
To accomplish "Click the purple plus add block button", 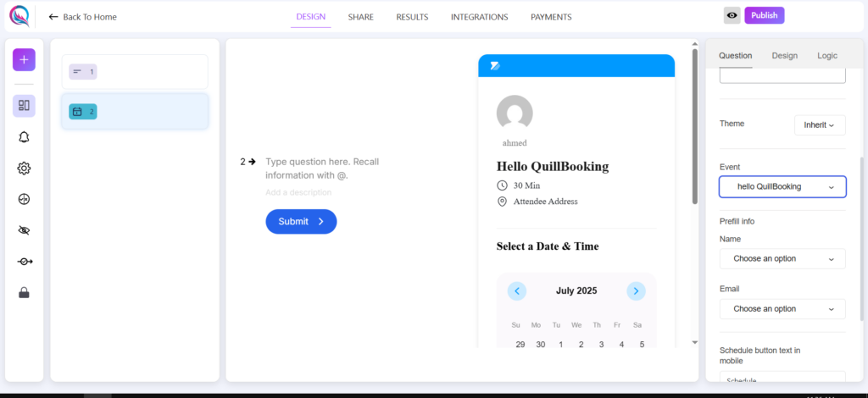I will [24, 59].
